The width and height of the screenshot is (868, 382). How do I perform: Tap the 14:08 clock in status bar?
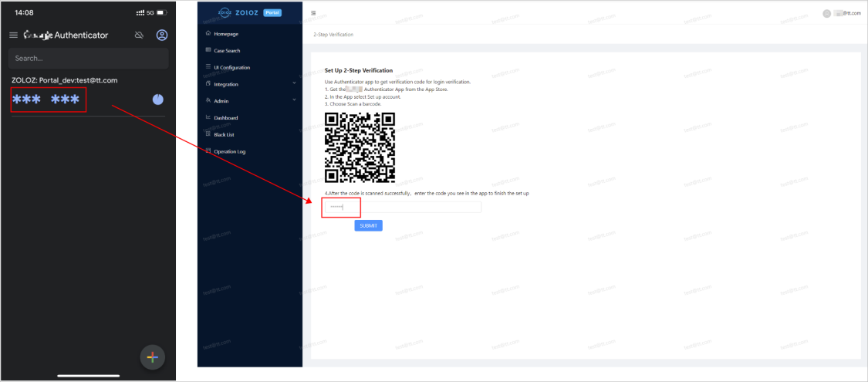coord(25,12)
